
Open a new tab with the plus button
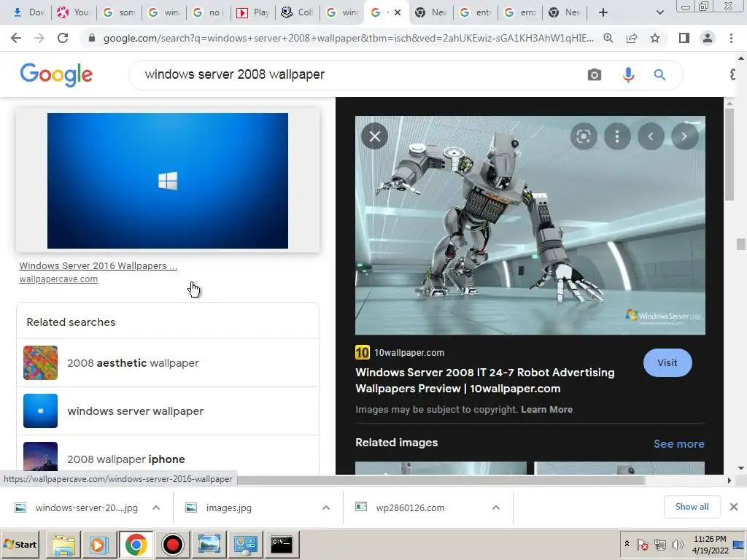point(603,13)
